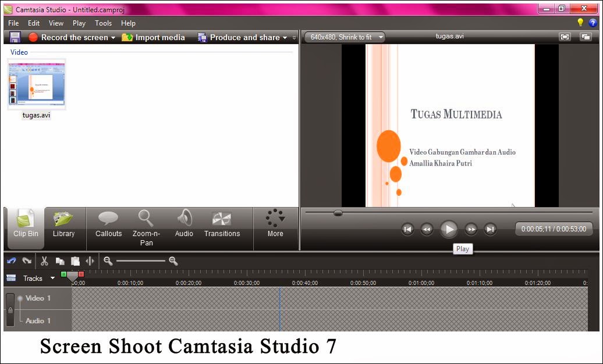Screen dimensions: 603x364
Task: Switch to Clip Bin tab
Action: pyautogui.click(x=26, y=229)
